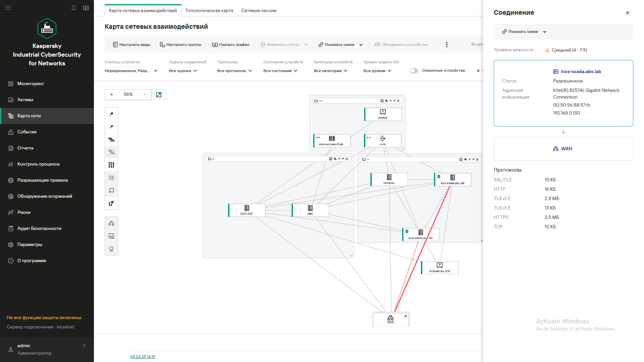The image size is (644, 362).
Task: Click the collapse groups arrow icon in map toolbar
Action: (x=111, y=203)
